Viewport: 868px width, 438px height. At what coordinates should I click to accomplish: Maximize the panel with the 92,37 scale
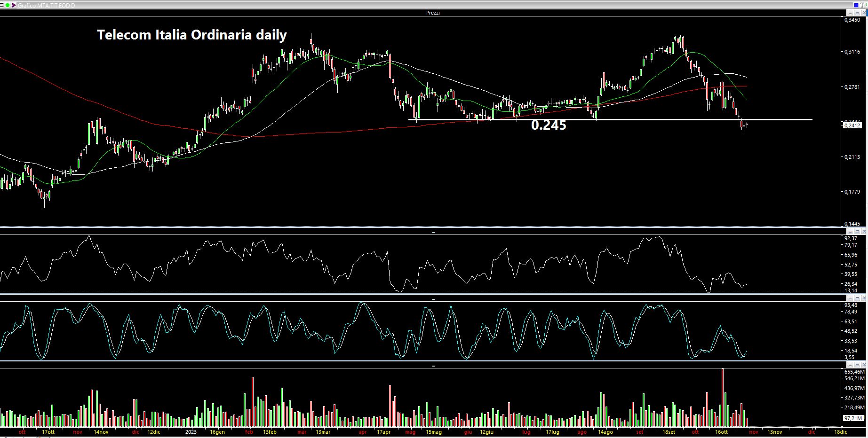858,232
